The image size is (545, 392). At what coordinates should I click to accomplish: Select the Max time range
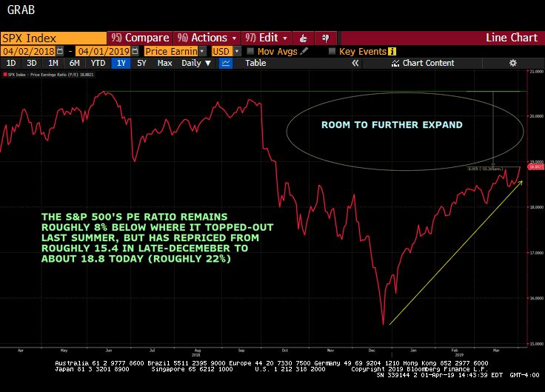pyautogui.click(x=164, y=63)
